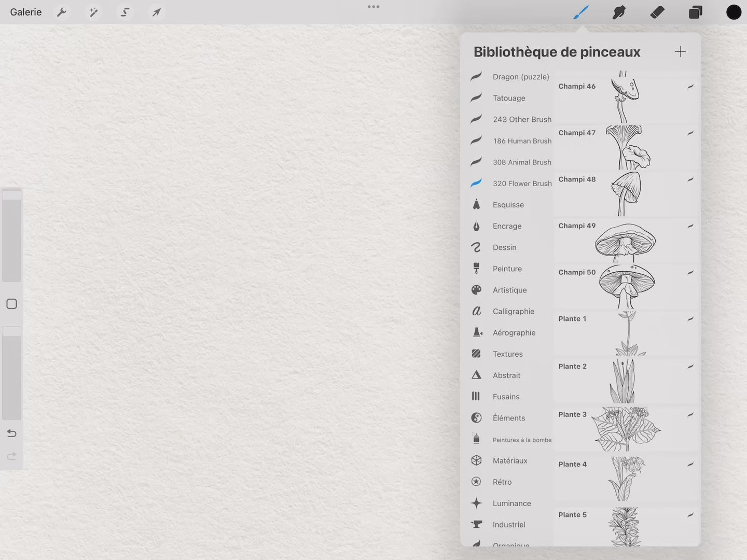Add a new brush with plus button

(x=680, y=51)
